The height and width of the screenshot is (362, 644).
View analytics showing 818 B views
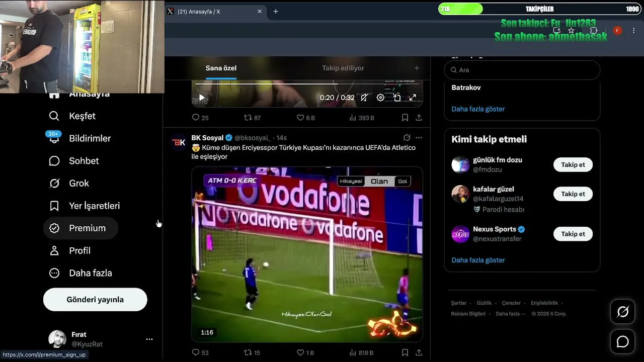(361, 352)
